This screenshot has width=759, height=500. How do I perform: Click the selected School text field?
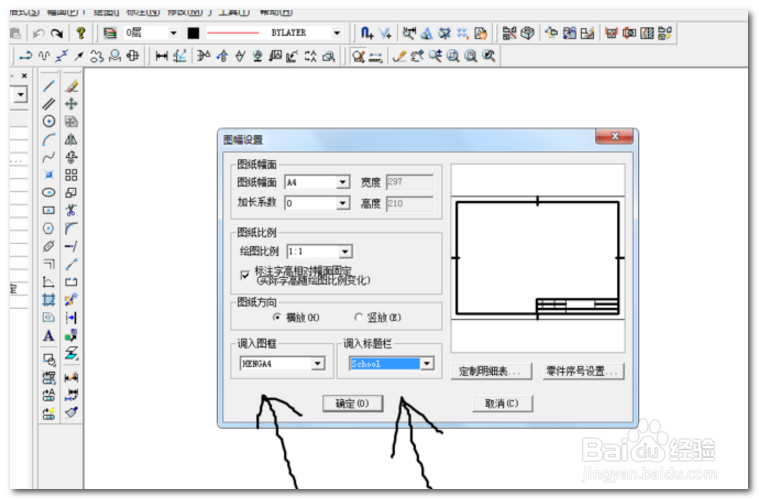click(384, 364)
